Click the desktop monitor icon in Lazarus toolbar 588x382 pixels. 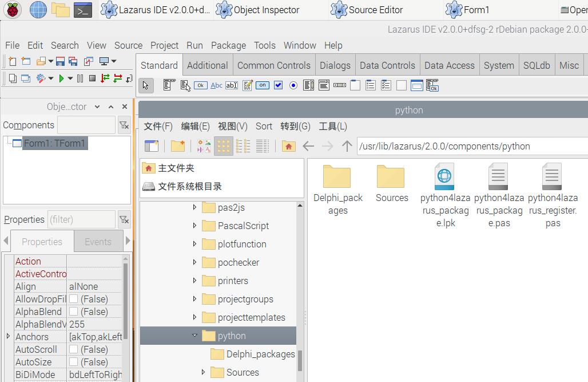click(x=104, y=61)
